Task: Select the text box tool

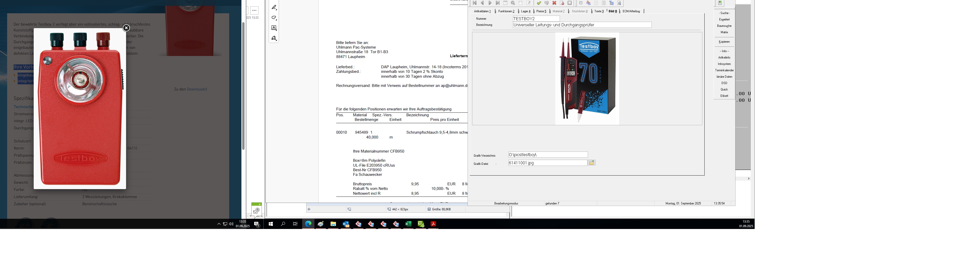Action: tap(274, 28)
